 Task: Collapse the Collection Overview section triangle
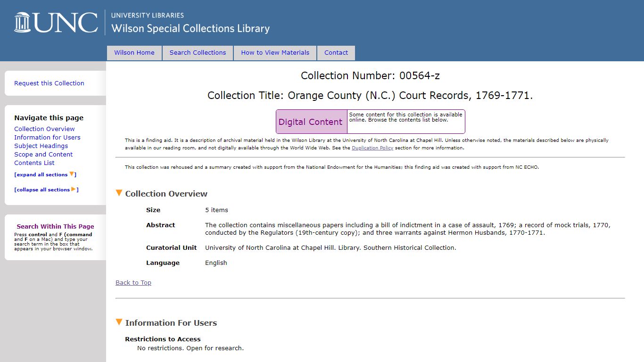pyautogui.click(x=119, y=193)
